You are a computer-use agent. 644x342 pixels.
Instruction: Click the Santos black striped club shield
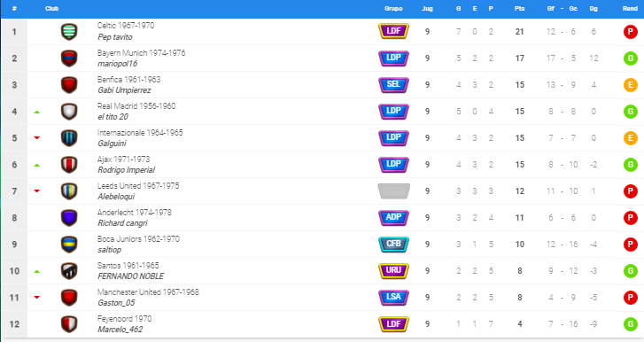pyautogui.click(x=69, y=271)
